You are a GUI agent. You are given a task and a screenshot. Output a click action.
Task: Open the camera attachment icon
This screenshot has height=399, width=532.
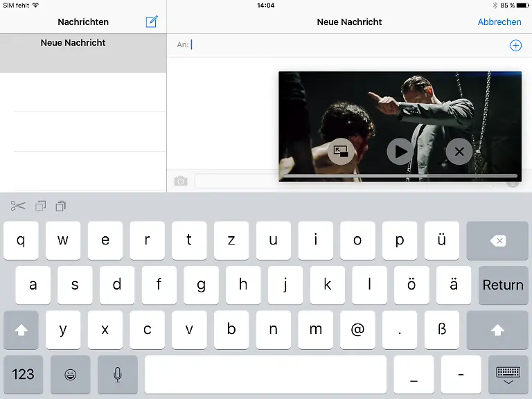click(181, 181)
